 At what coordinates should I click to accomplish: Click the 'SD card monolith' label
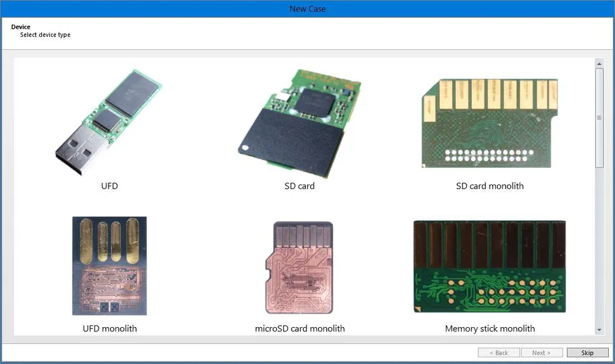point(490,186)
